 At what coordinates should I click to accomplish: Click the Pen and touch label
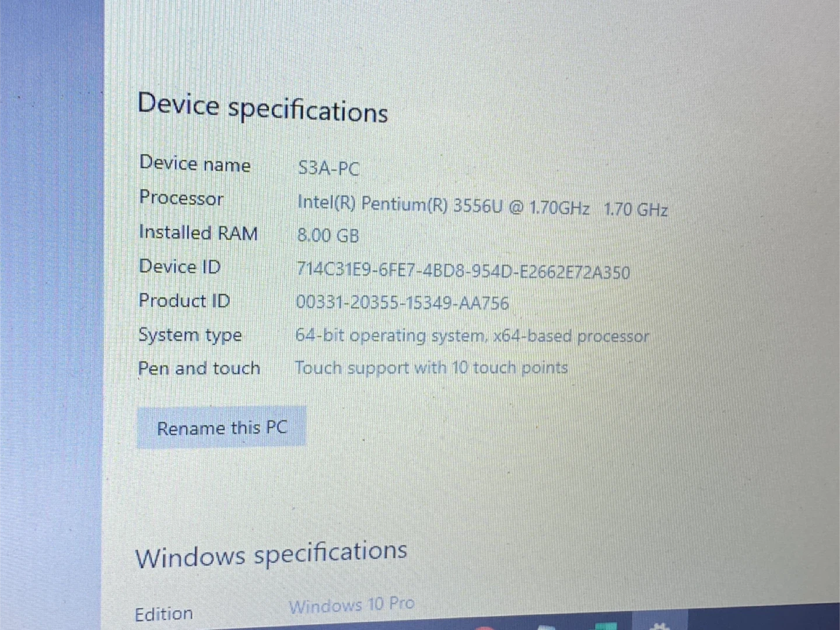(x=199, y=368)
